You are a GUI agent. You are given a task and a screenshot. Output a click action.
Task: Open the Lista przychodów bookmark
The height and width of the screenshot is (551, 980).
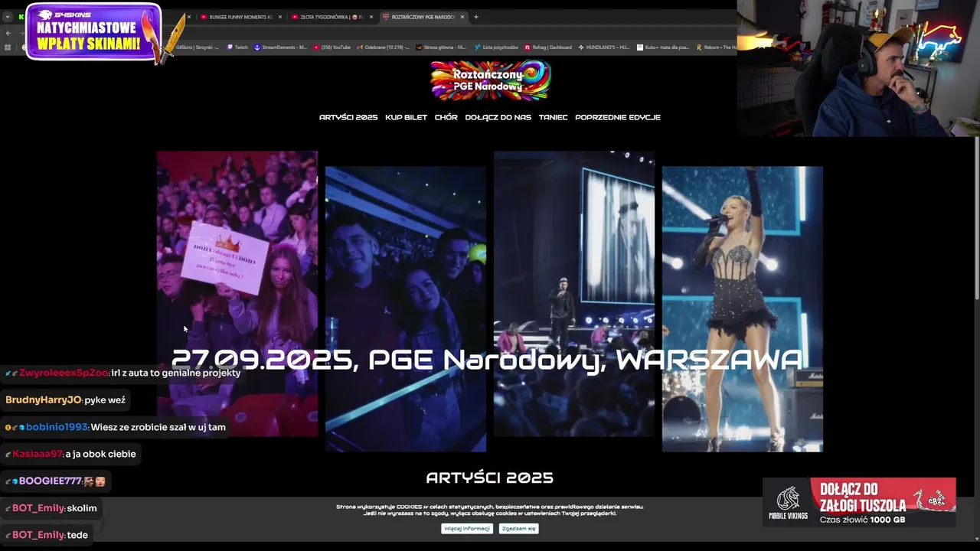pos(496,47)
